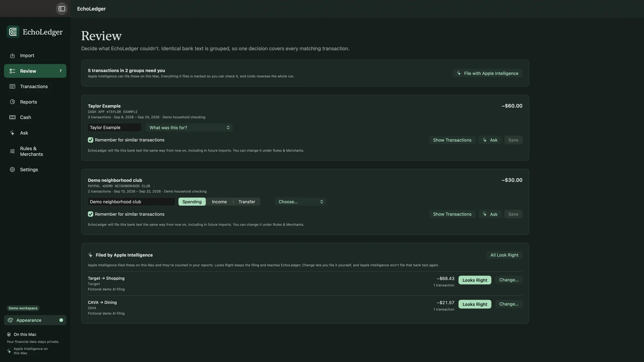
Task: Click the Settings gear icon
Action: click(12, 170)
